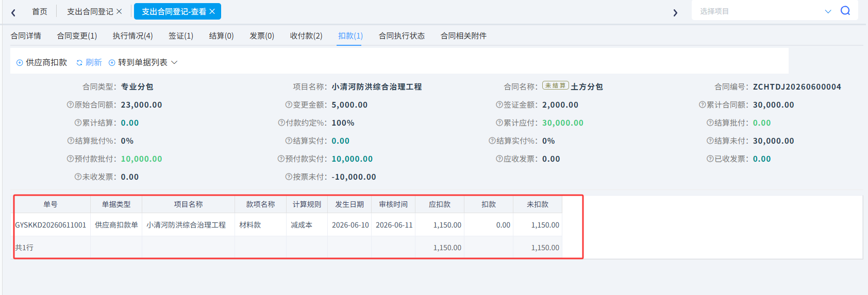This screenshot has width=868, height=295.
Task: Click the 未扣款 column header
Action: [x=538, y=204]
